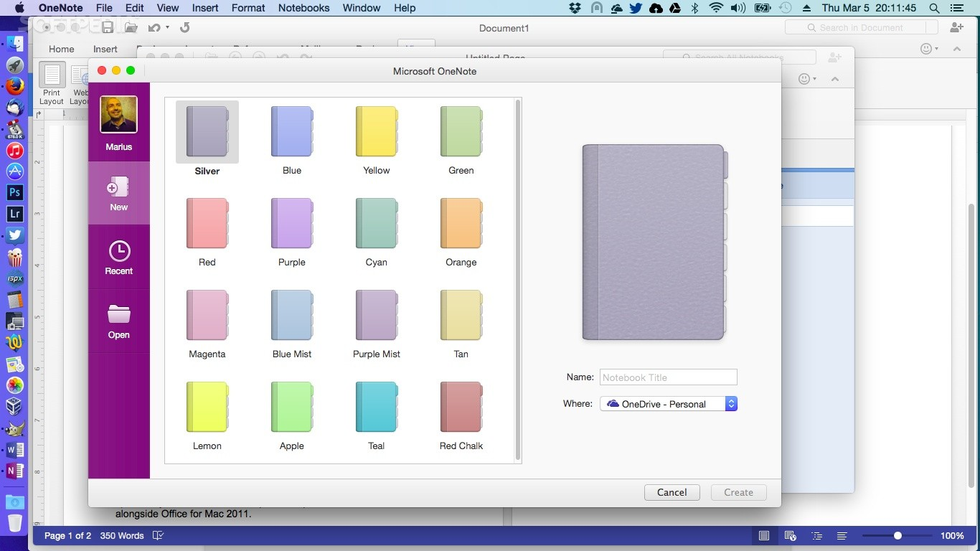Open the Notebooks menu

point(304,8)
